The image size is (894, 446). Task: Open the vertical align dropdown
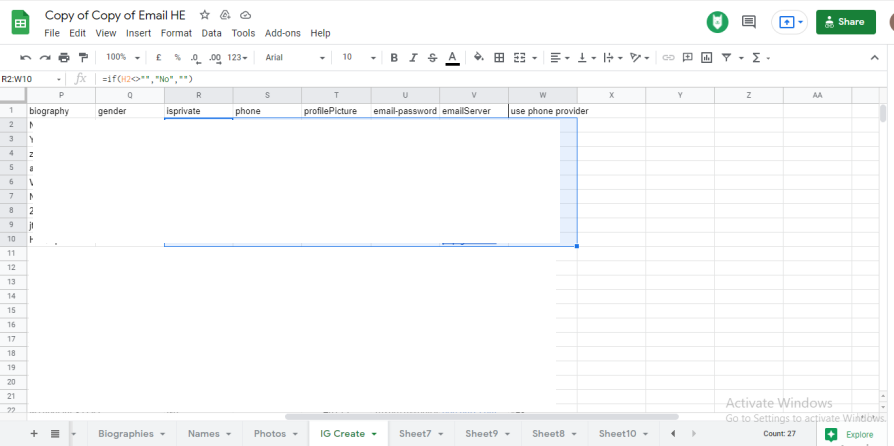point(587,58)
